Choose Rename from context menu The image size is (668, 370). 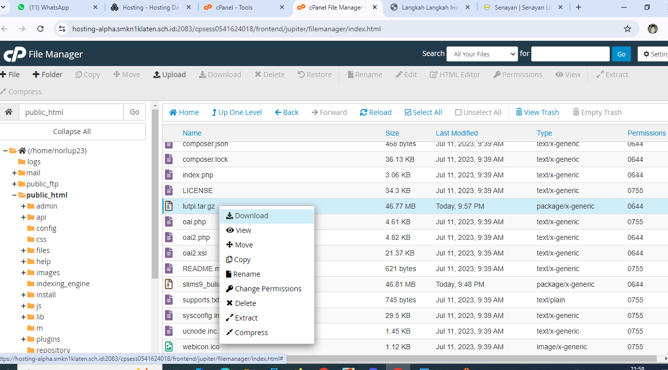pyautogui.click(x=267, y=274)
